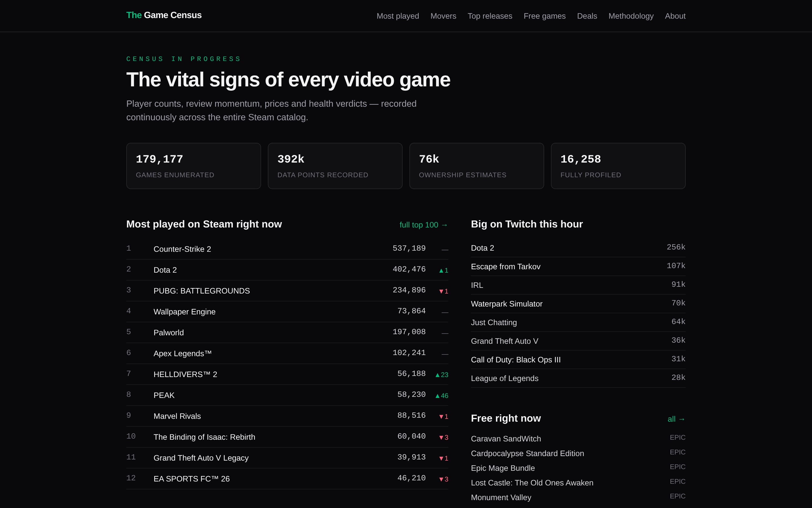Image resolution: width=812 pixels, height=508 pixels.
Task: Open the About page link
Action: point(675,16)
